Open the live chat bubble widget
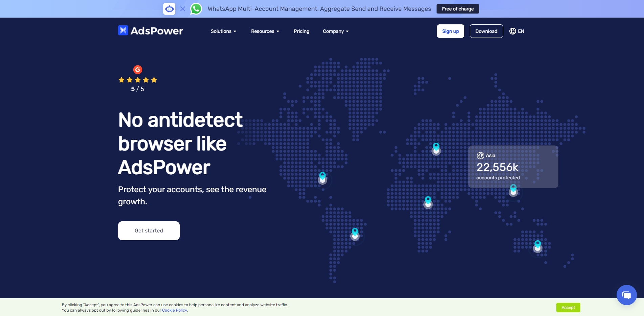This screenshot has height=316, width=644. (x=626, y=295)
